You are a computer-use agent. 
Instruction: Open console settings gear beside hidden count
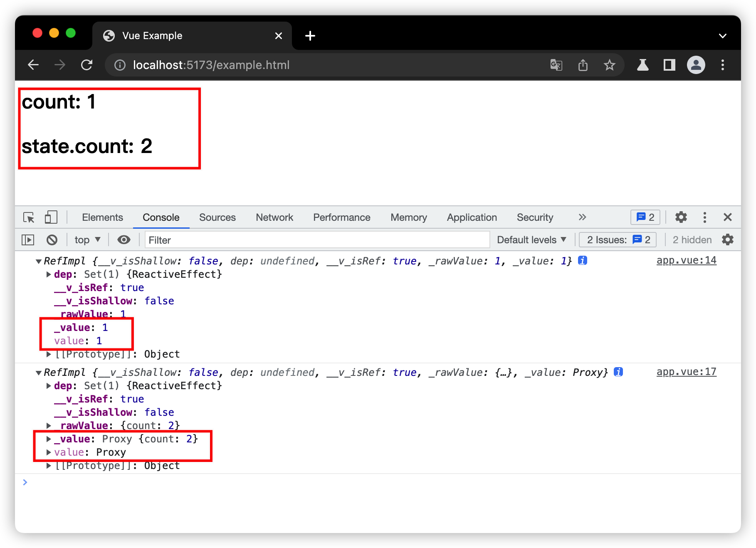click(728, 240)
